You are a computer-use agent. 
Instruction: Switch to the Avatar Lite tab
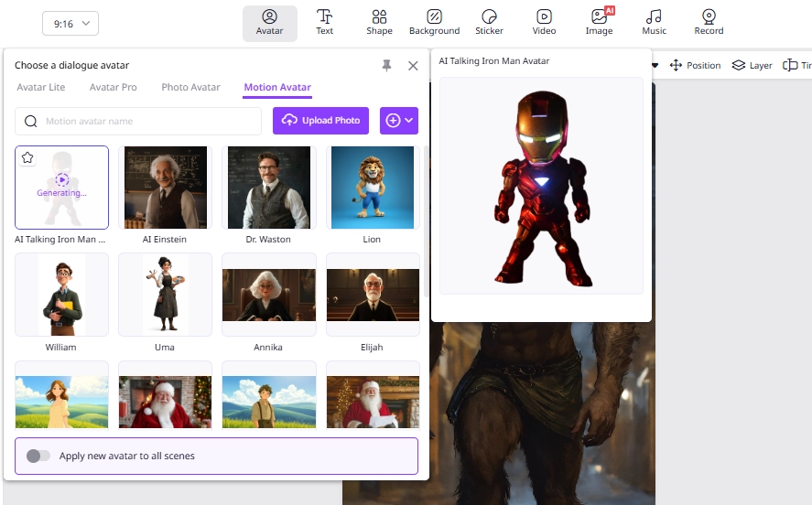point(40,88)
